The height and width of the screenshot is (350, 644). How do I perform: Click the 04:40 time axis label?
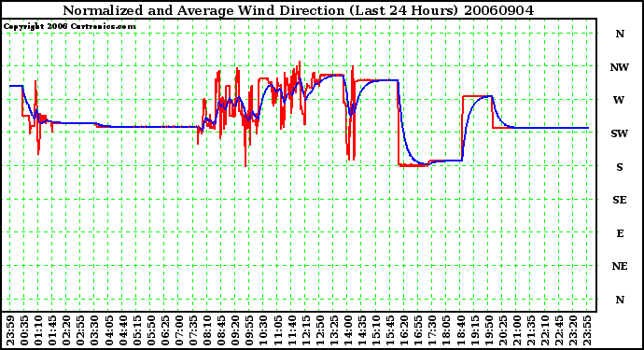coord(123,330)
